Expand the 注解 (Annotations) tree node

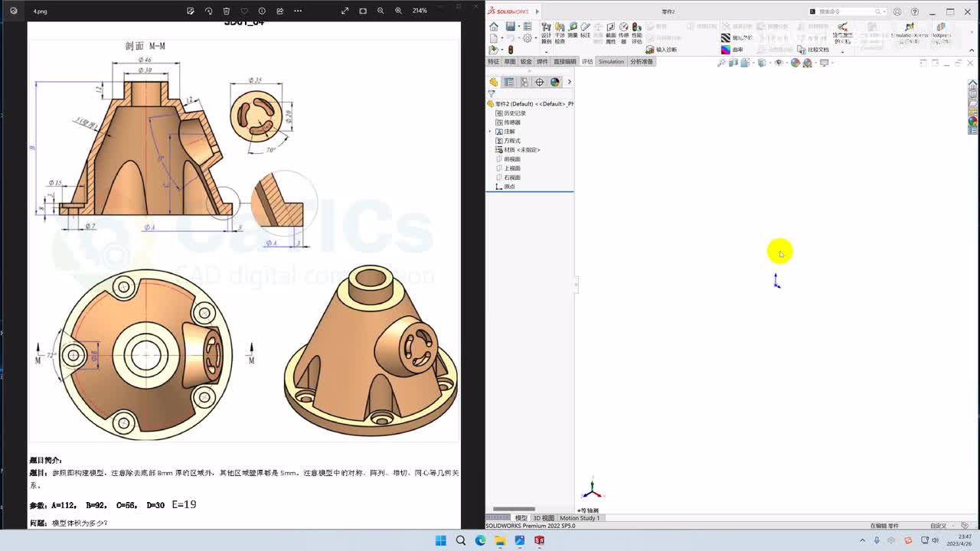coord(490,132)
